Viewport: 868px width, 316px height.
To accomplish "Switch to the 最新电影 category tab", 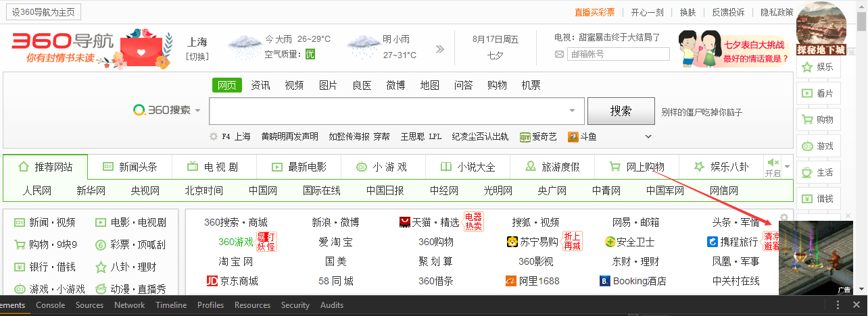I will 299,167.
